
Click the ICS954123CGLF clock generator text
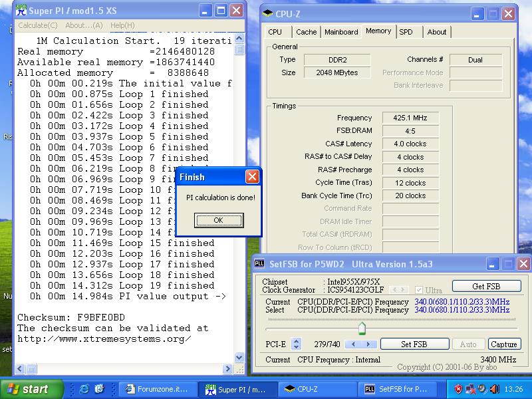356,290
